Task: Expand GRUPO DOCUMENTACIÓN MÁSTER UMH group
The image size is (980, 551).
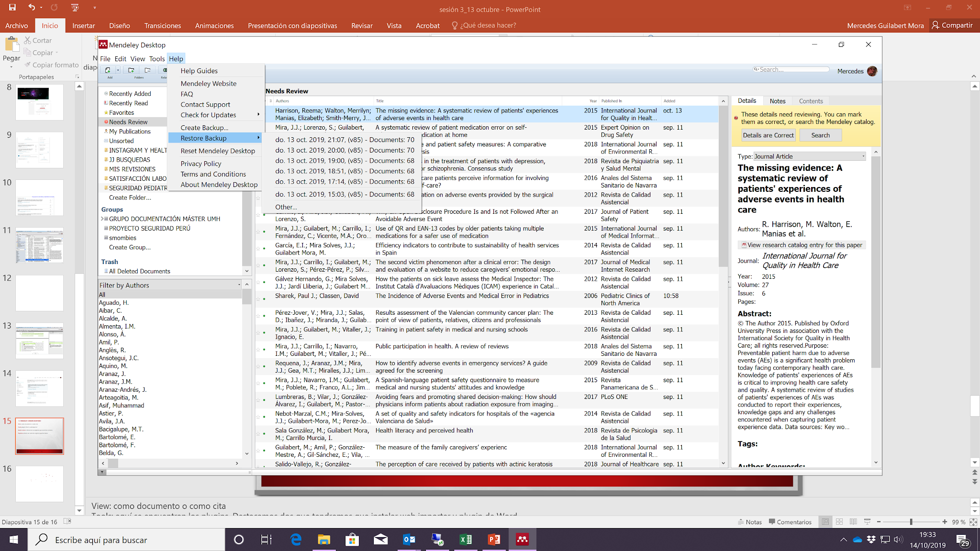Action: click(102, 219)
